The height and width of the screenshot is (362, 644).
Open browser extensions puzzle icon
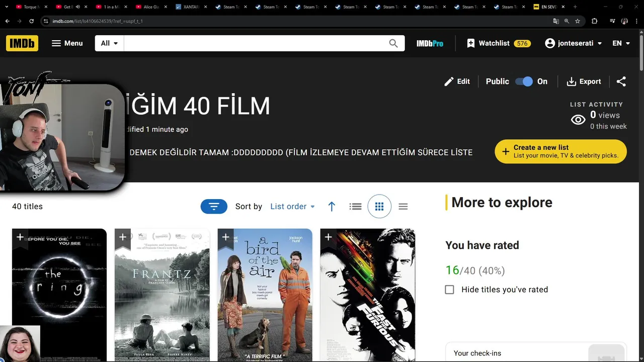594,21
